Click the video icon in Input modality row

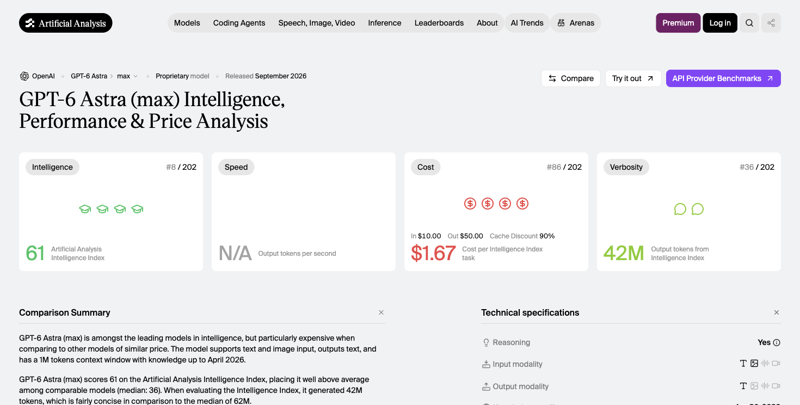(776, 364)
